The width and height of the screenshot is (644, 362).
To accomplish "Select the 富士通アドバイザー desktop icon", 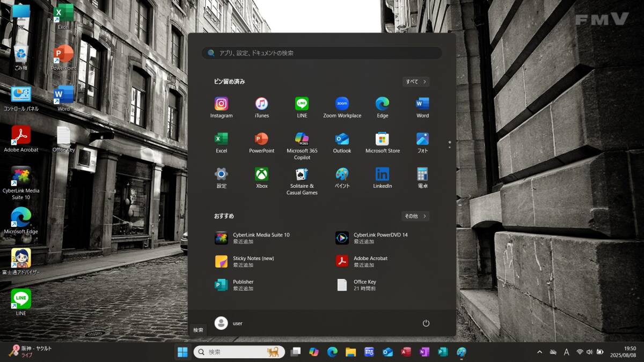I will pyautogui.click(x=21, y=262).
